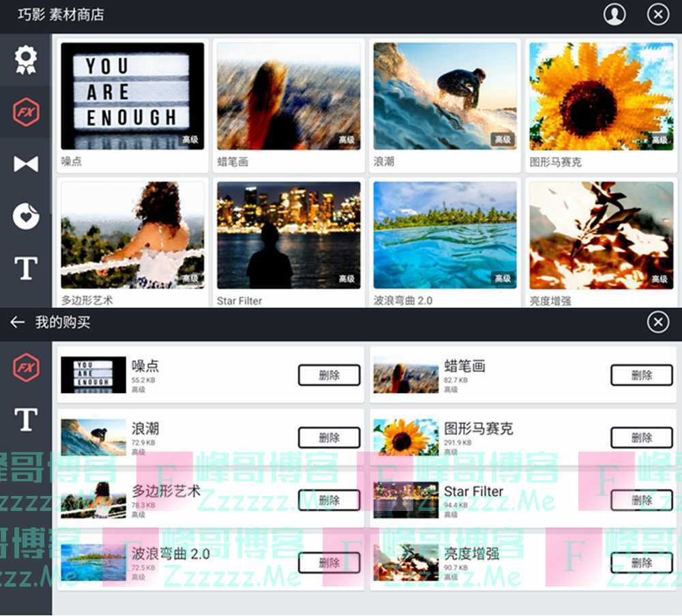This screenshot has width=682, height=616.
Task: Select T font icon in 我的购买 sidebar
Action: point(26,420)
